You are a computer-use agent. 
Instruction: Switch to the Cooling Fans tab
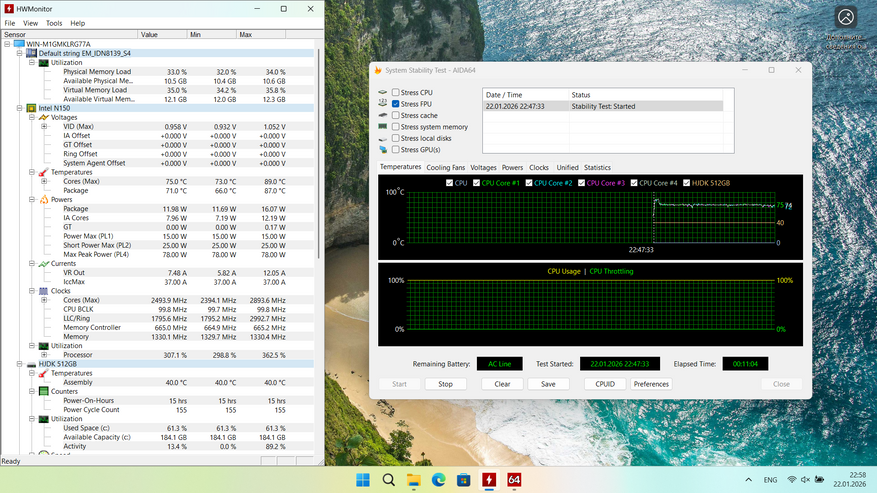pyautogui.click(x=445, y=168)
